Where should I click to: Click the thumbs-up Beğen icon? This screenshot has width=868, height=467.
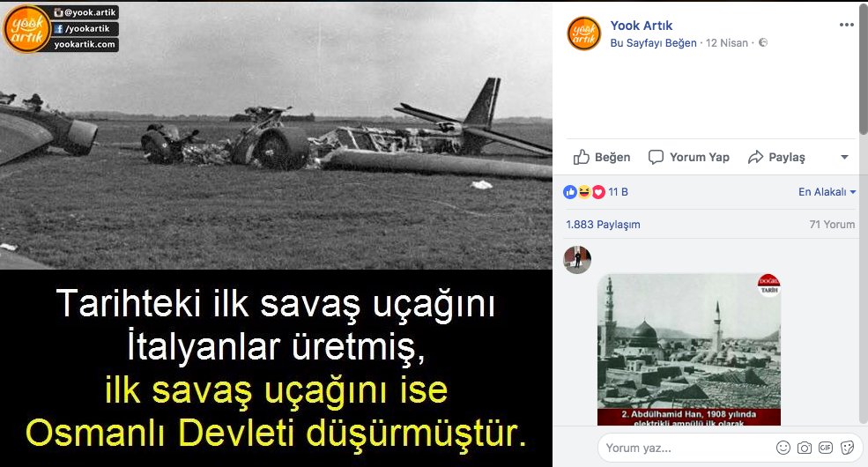point(582,157)
